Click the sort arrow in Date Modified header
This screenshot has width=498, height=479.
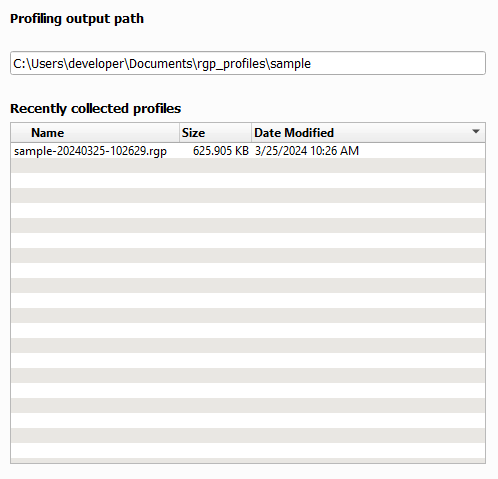coord(476,132)
